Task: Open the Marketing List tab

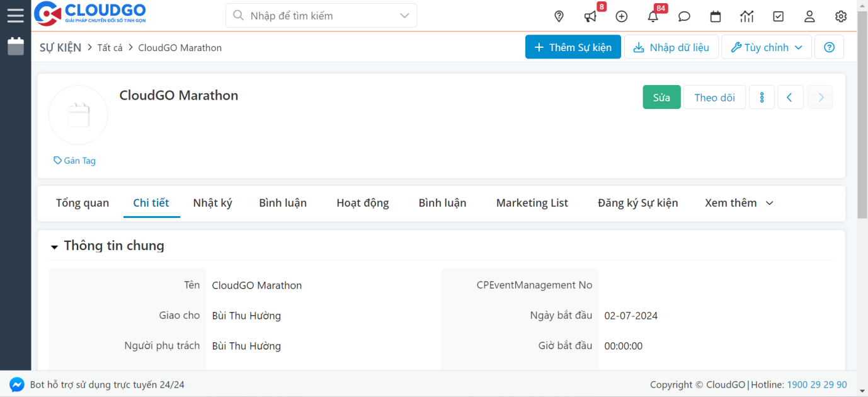Action: pos(532,203)
